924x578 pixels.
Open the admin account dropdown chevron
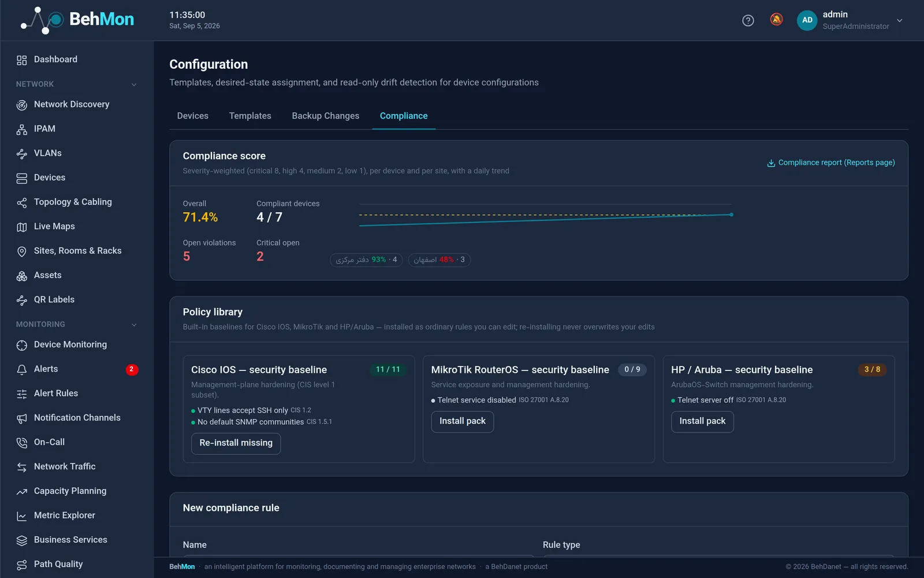pos(900,20)
